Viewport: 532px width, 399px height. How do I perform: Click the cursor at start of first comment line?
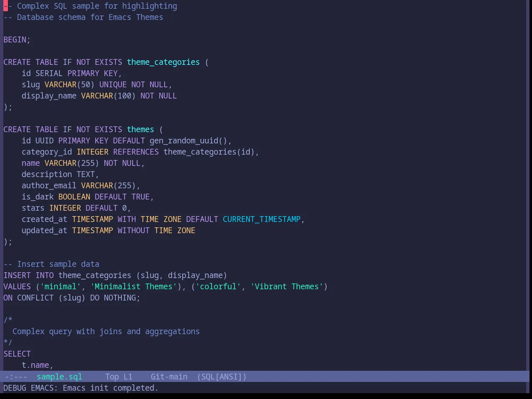[5, 6]
